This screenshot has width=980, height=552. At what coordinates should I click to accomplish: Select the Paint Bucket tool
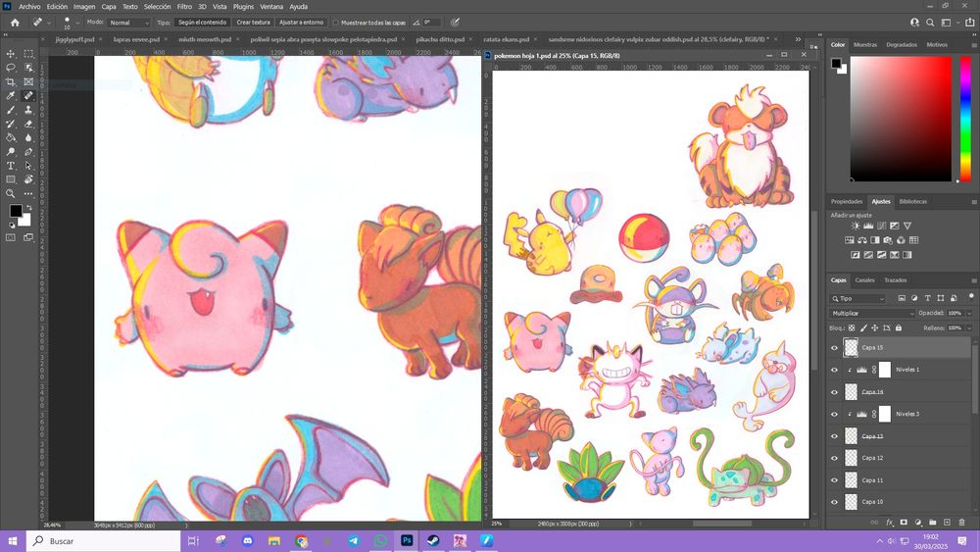[11, 137]
